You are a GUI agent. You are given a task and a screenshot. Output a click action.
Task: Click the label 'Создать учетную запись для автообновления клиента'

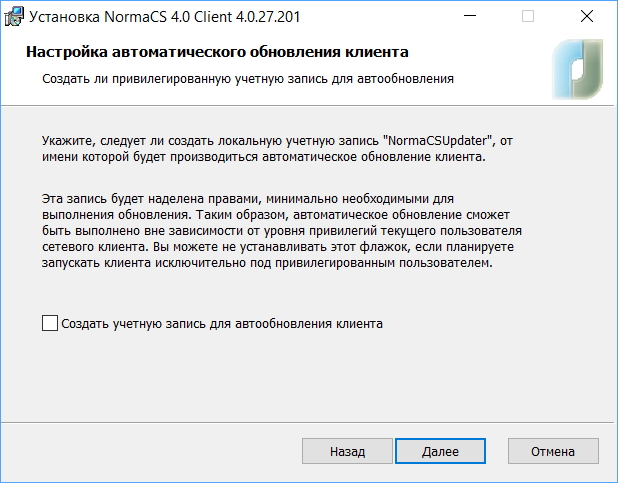pos(222,324)
